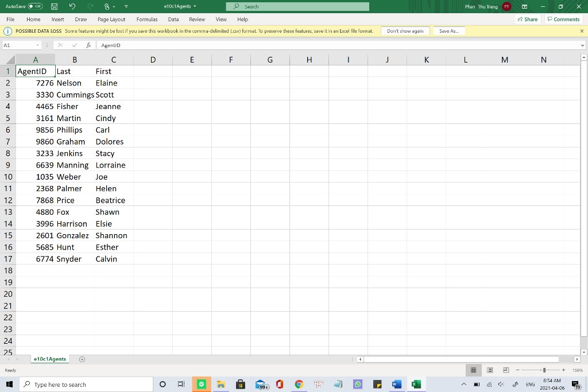Click Don't show again button
This screenshot has width=588, height=392.
(x=405, y=31)
